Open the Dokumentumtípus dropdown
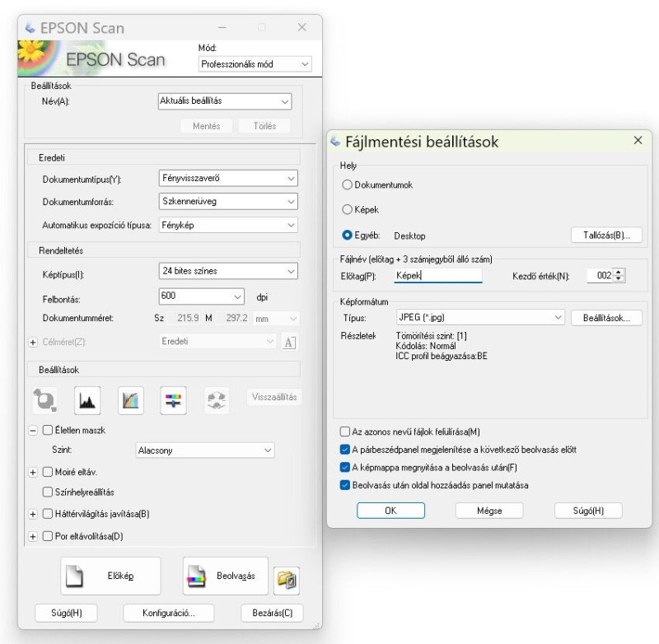Image resolution: width=659 pixels, height=644 pixels. tap(228, 178)
